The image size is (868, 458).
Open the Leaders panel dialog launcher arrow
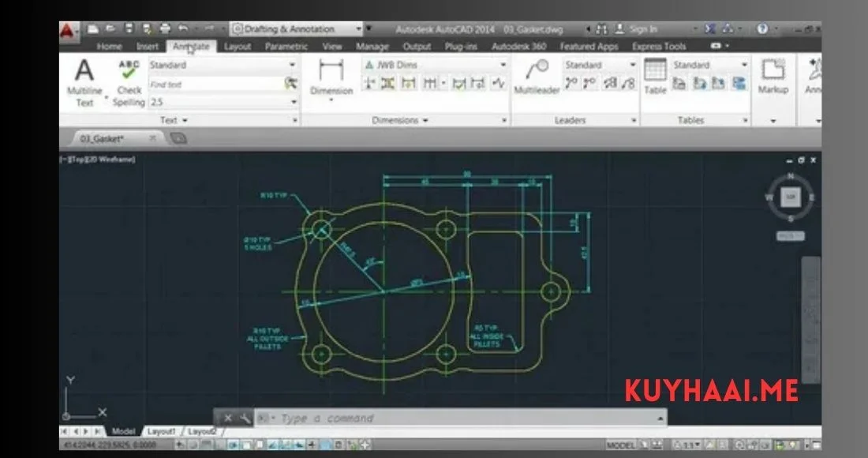coord(634,120)
